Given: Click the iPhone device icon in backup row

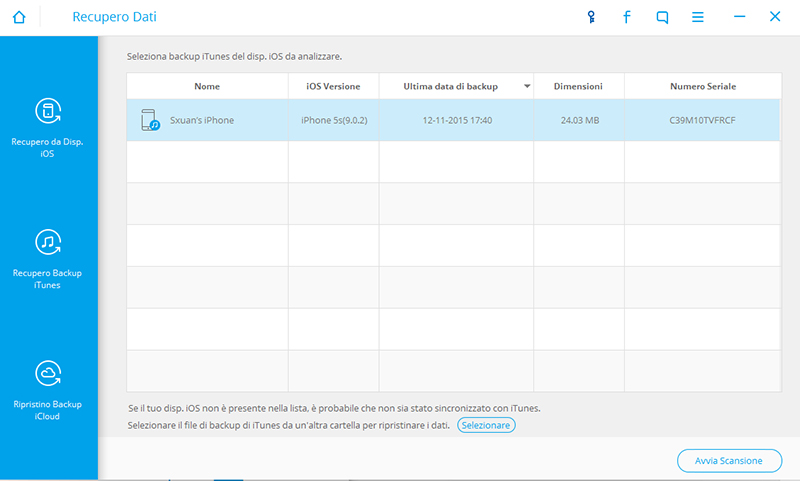Looking at the screenshot, I should click(x=150, y=120).
